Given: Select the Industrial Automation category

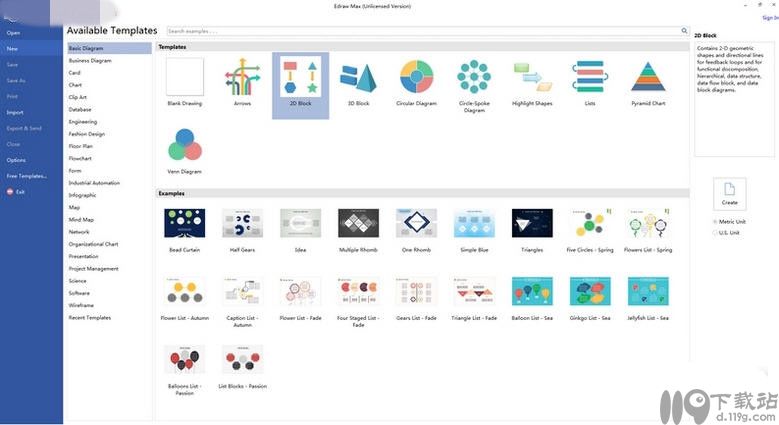Looking at the screenshot, I should (x=94, y=183).
